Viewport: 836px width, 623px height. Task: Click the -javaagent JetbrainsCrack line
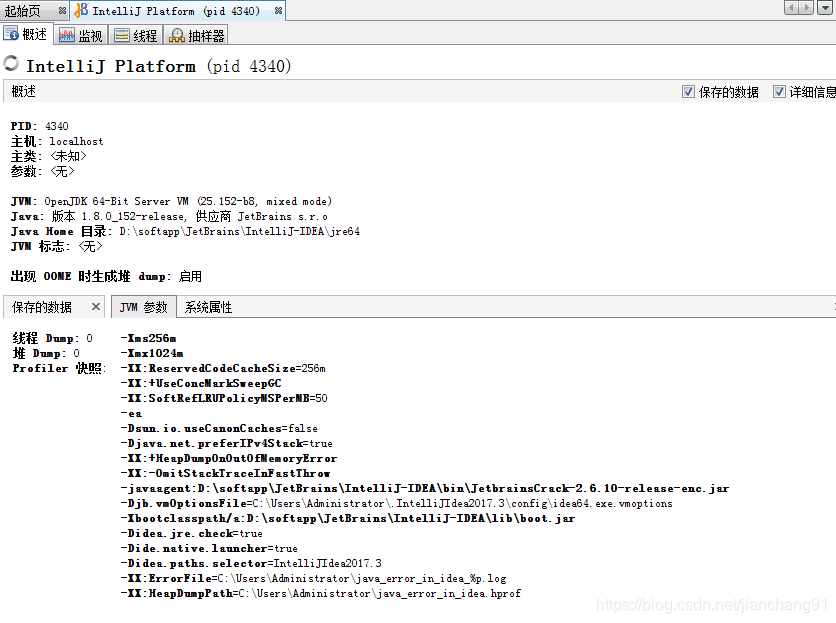click(424, 488)
